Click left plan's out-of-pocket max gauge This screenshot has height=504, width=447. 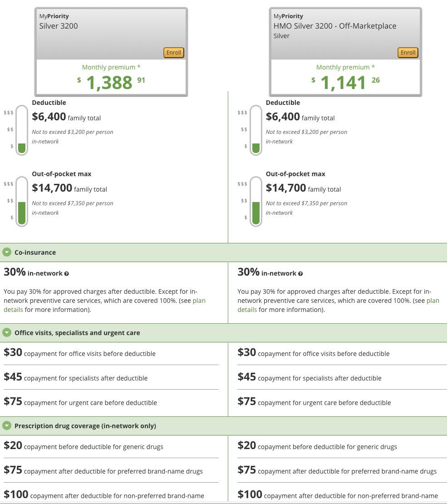click(x=22, y=202)
